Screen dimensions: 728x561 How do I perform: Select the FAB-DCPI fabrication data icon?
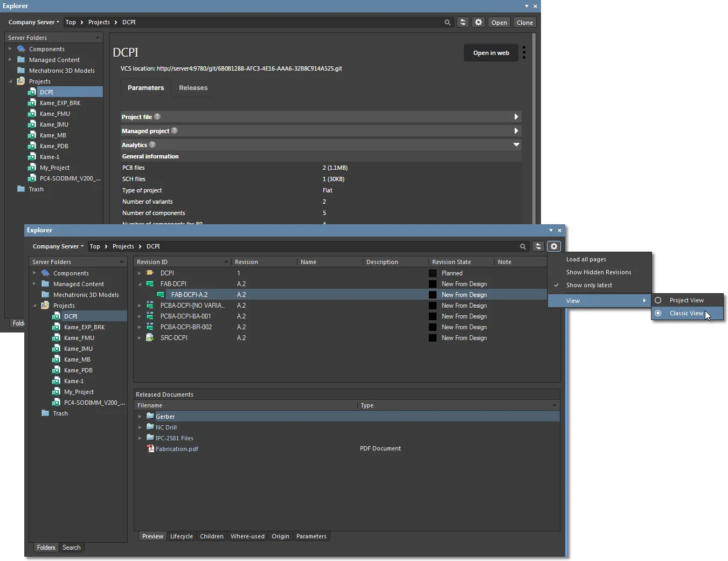click(x=149, y=284)
